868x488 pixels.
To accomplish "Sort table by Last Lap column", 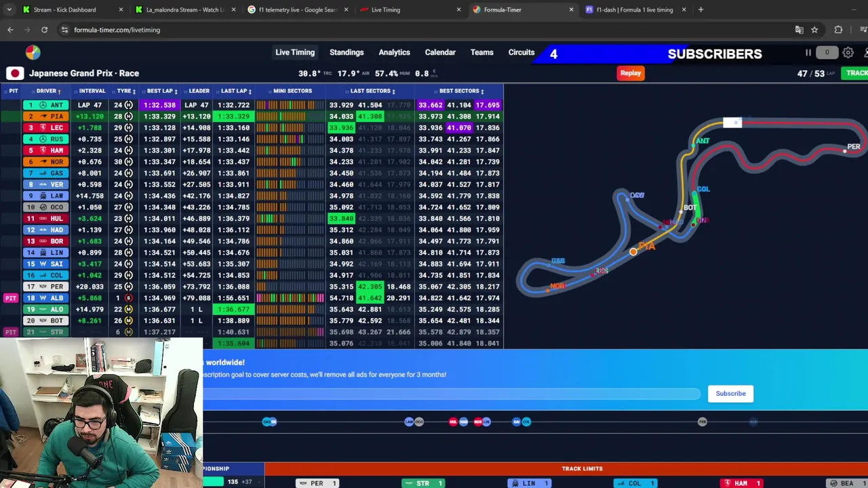I will (x=236, y=91).
